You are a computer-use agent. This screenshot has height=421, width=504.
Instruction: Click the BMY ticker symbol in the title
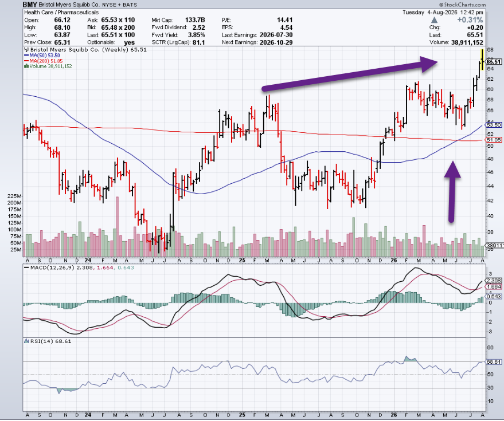point(30,5)
